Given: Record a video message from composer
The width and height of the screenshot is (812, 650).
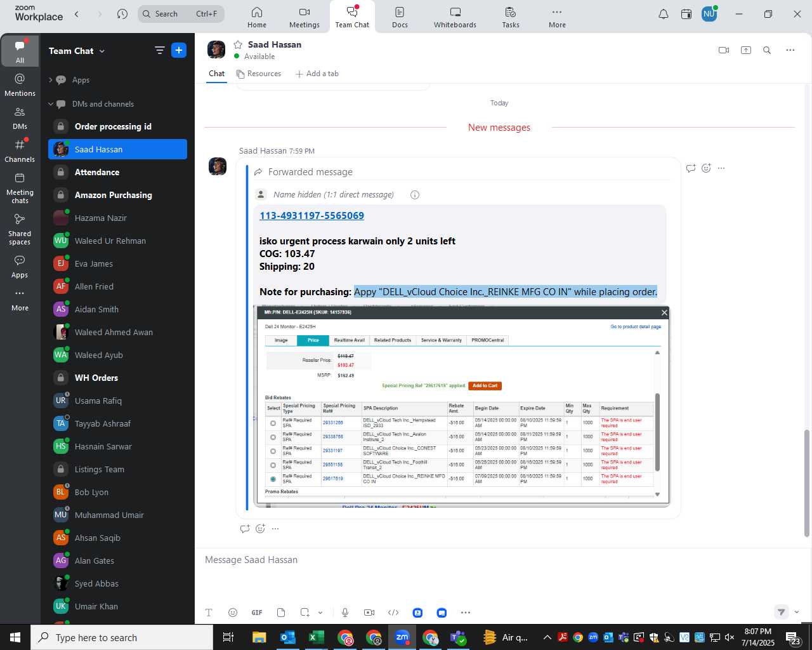Looking at the screenshot, I should 369,613.
